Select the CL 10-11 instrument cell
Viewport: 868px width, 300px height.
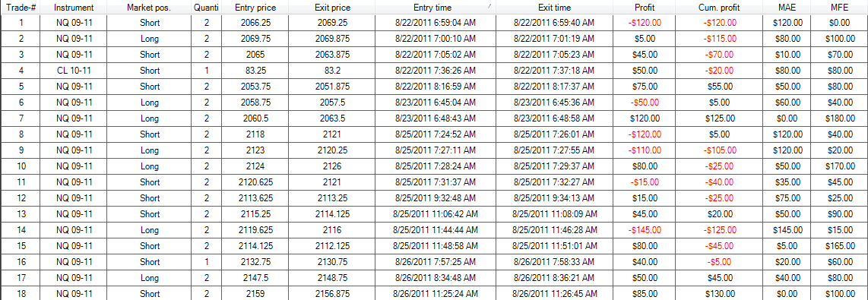click(74, 71)
